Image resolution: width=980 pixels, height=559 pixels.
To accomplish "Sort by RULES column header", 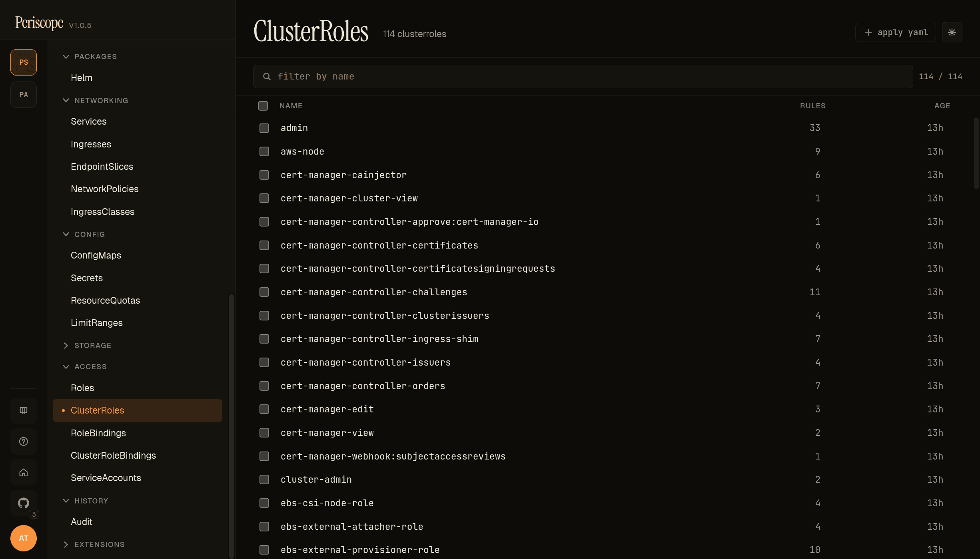I will click(x=813, y=106).
